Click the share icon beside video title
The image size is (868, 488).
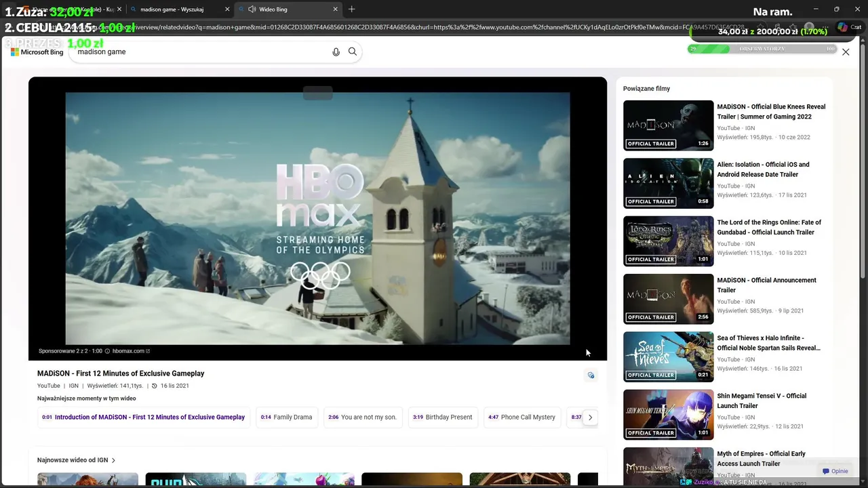591,375
